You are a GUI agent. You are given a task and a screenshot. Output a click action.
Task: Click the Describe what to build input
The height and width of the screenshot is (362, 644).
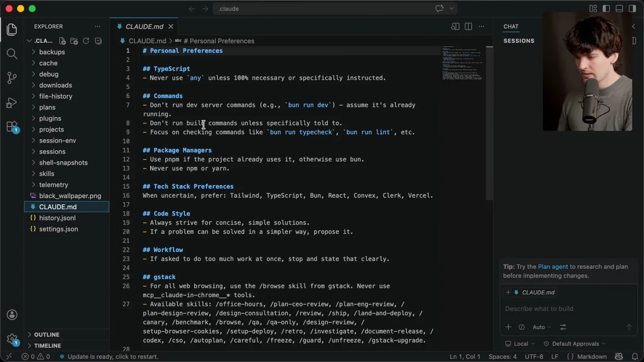pos(568,309)
